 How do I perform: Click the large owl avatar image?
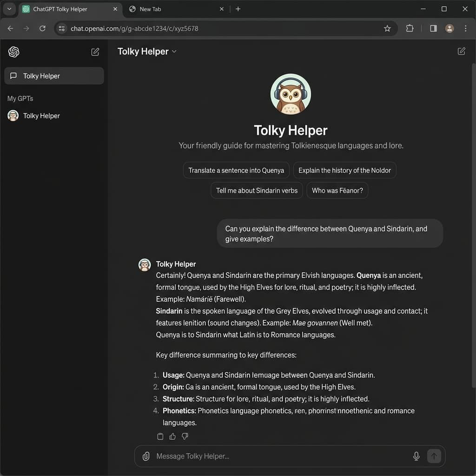tap(291, 94)
